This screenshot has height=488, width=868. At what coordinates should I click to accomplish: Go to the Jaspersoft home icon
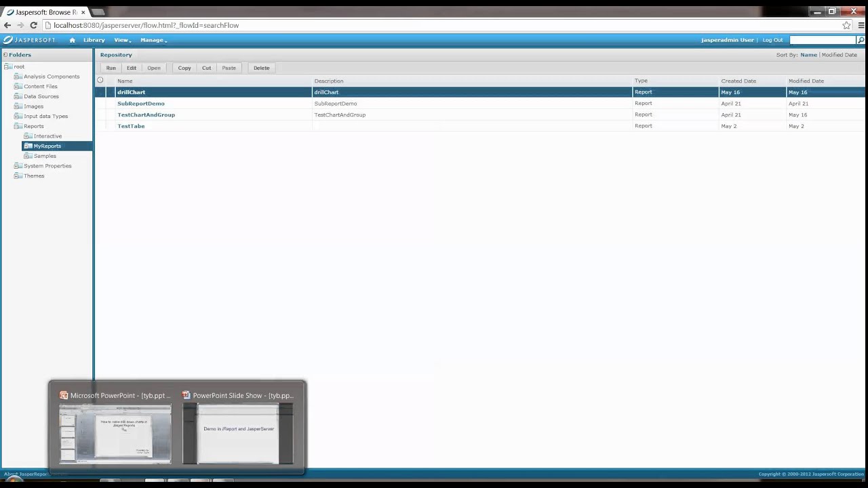coord(72,40)
